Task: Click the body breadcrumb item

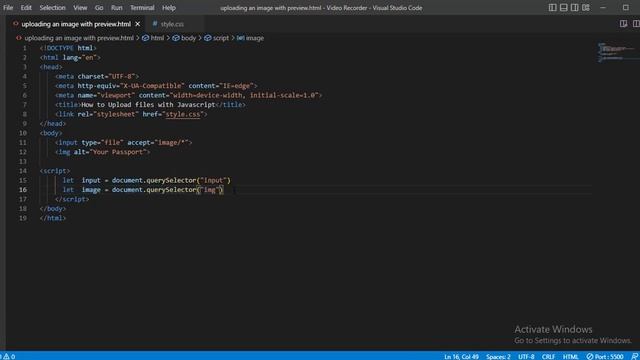Action: point(184,38)
